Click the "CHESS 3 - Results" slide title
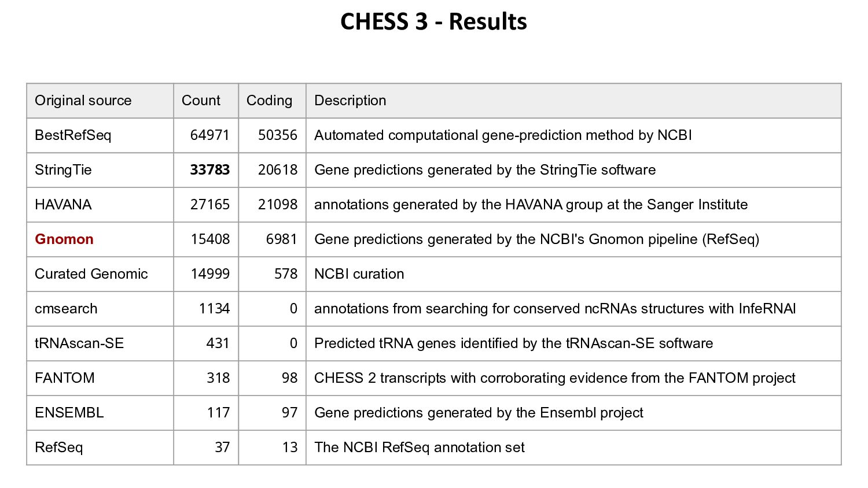 pyautogui.click(x=433, y=22)
